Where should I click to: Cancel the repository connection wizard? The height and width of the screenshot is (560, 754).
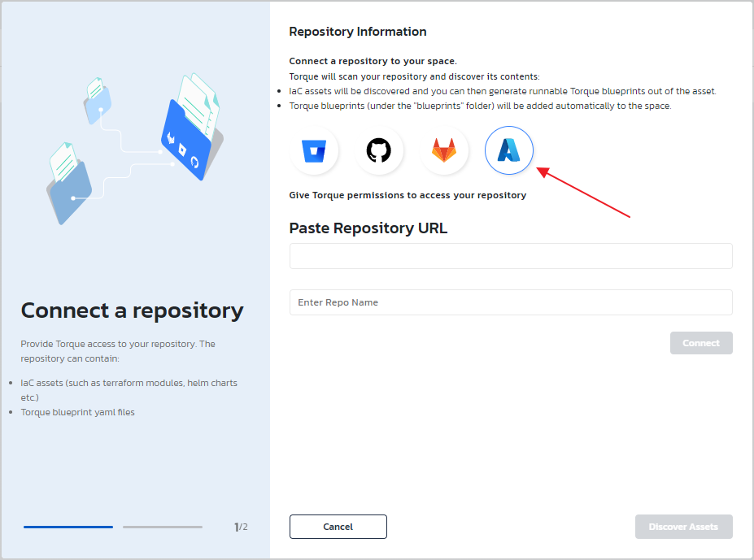point(338,527)
